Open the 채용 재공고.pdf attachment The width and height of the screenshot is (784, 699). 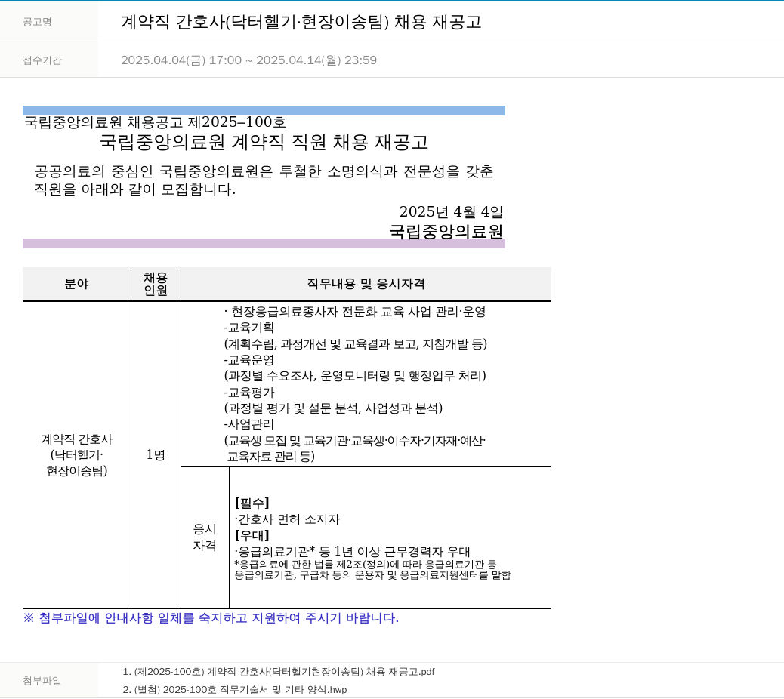(279, 672)
